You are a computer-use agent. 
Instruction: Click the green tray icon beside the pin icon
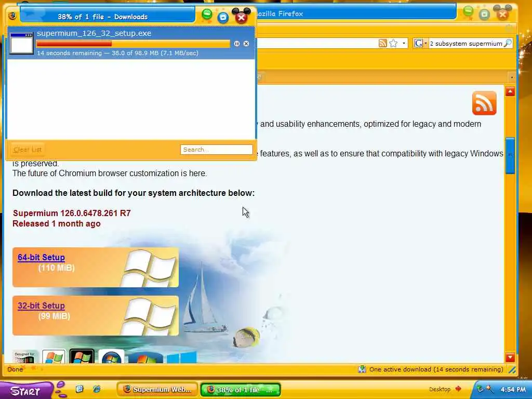tap(480, 389)
